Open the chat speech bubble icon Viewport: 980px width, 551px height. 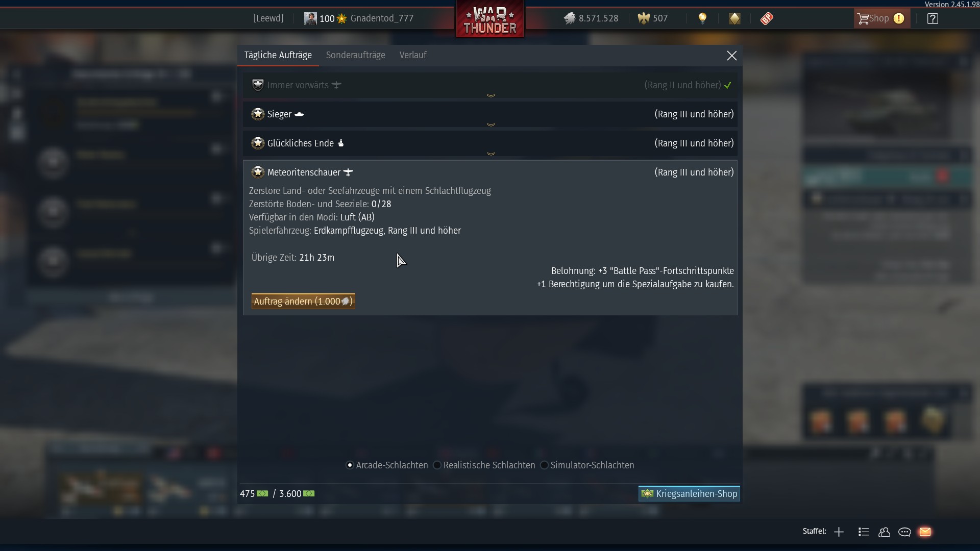click(904, 532)
